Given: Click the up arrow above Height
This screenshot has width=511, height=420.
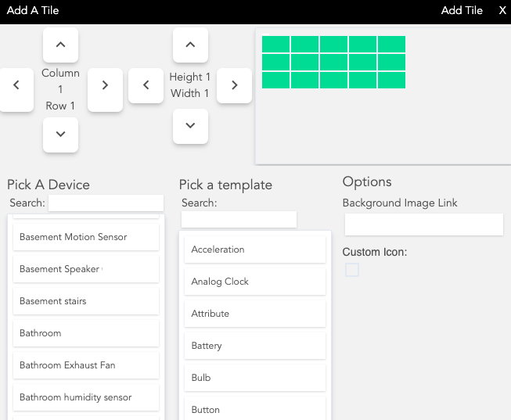Looking at the screenshot, I should [x=190, y=45].
